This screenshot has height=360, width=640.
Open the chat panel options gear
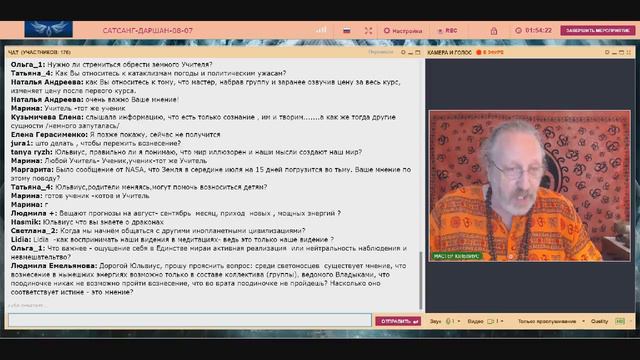pyautogui.click(x=403, y=52)
